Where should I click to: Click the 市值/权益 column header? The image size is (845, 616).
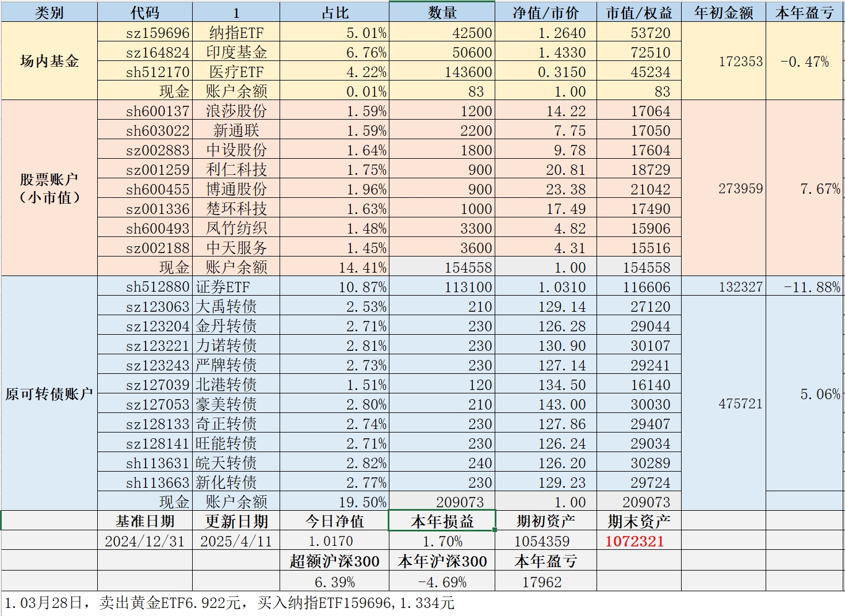click(x=639, y=12)
